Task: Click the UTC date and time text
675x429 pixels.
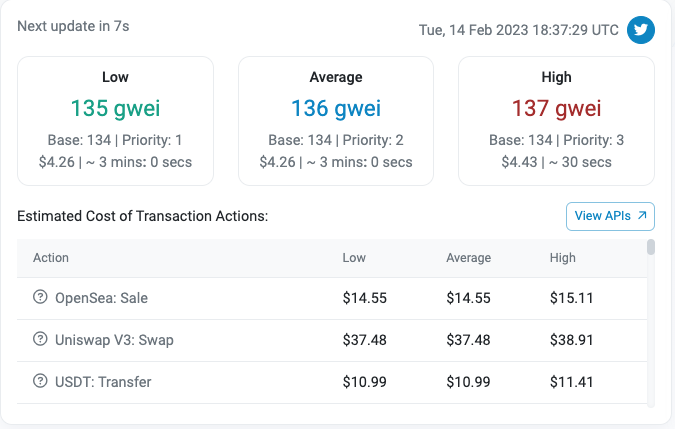Action: point(518,30)
